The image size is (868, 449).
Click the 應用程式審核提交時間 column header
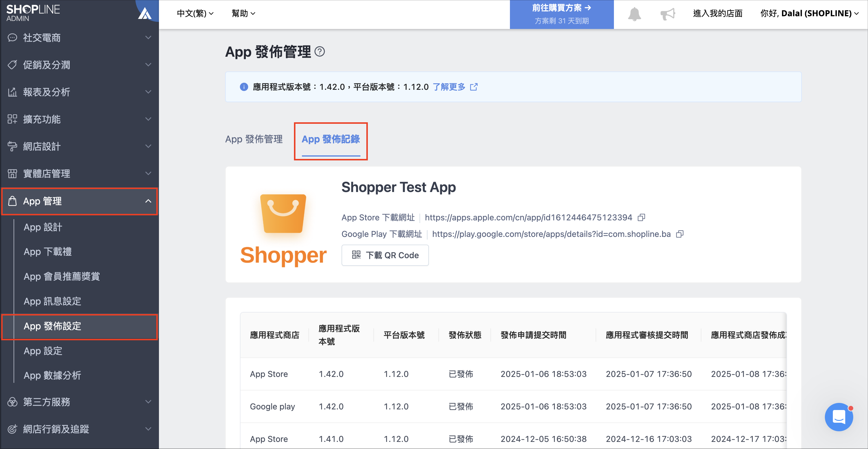[647, 335]
